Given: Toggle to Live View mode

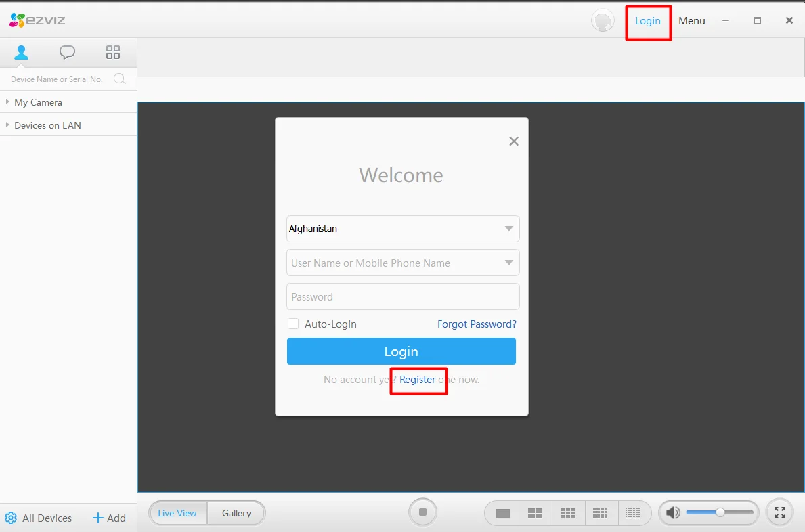Looking at the screenshot, I should (177, 513).
